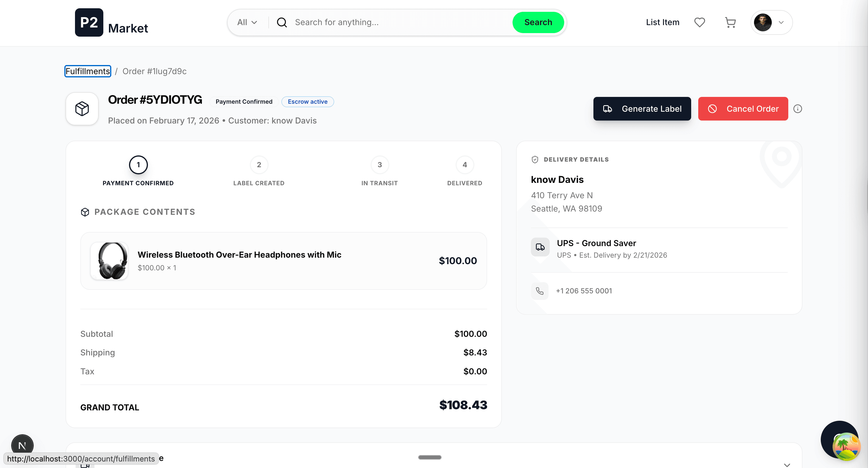Click the Escrow active status badge
The width and height of the screenshot is (868, 468).
click(307, 102)
